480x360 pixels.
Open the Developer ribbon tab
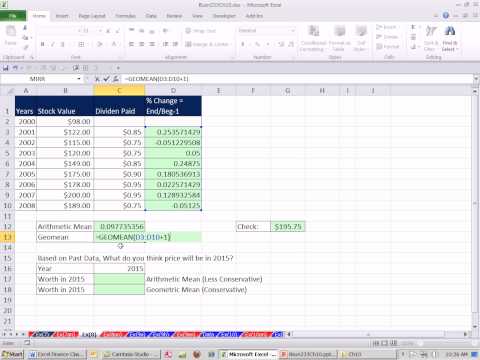(x=224, y=16)
